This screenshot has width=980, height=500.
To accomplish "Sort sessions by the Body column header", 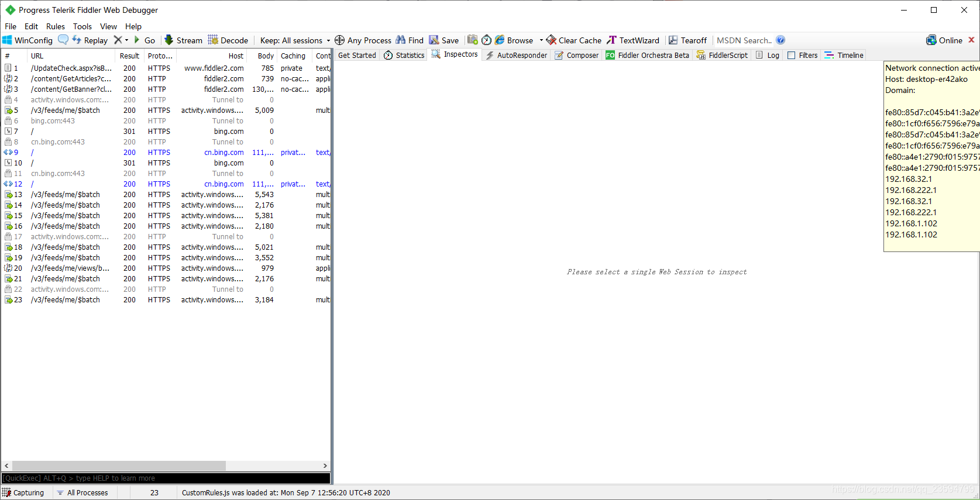I will [x=262, y=56].
